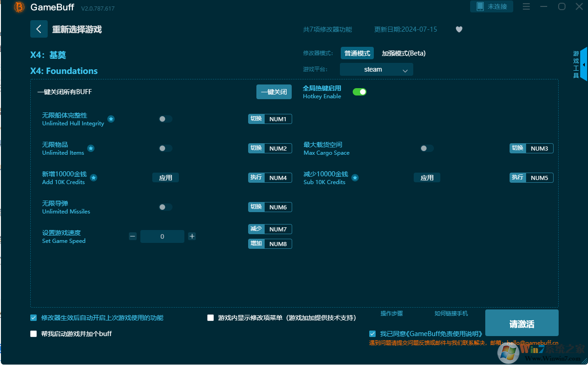Click the star icon beside 新增10000金钱

pos(94,177)
